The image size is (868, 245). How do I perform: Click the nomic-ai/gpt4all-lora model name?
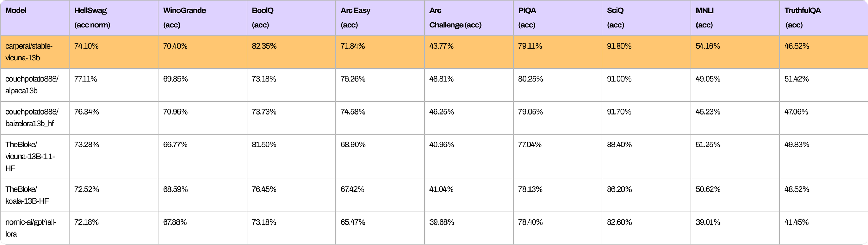pos(31,228)
